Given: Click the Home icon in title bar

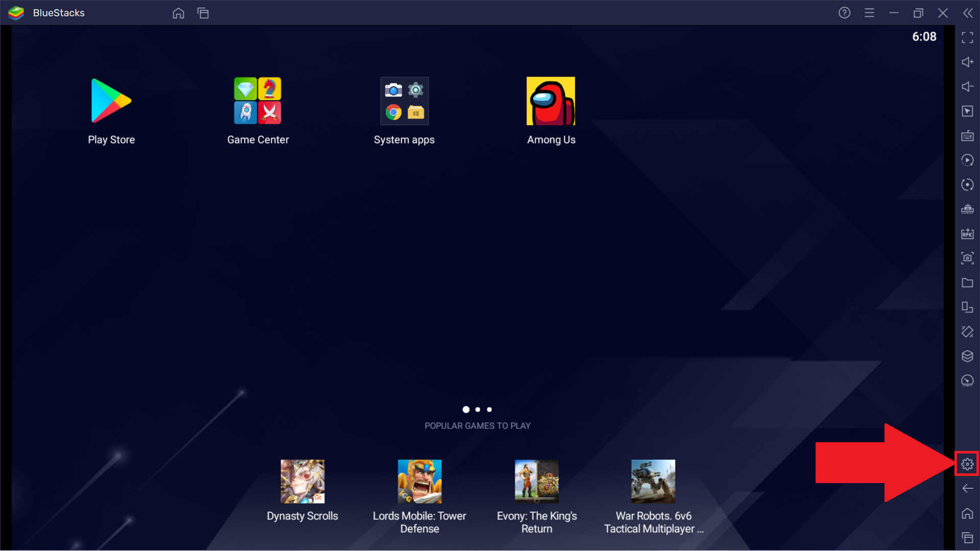Looking at the screenshot, I should (x=178, y=13).
